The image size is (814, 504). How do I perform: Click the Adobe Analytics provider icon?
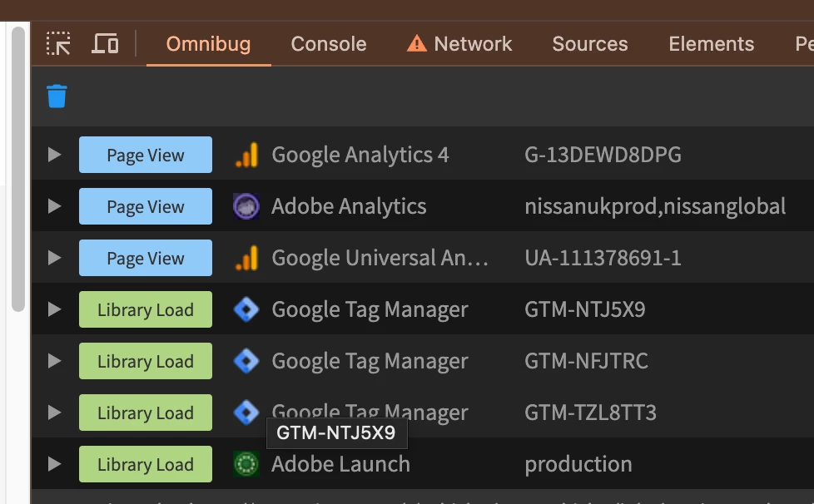(246, 206)
